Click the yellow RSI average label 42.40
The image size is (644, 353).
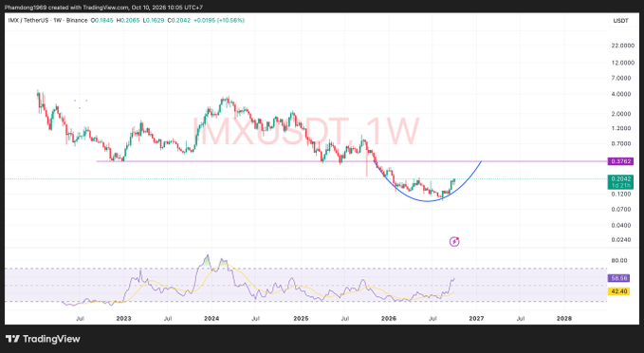tap(618, 291)
